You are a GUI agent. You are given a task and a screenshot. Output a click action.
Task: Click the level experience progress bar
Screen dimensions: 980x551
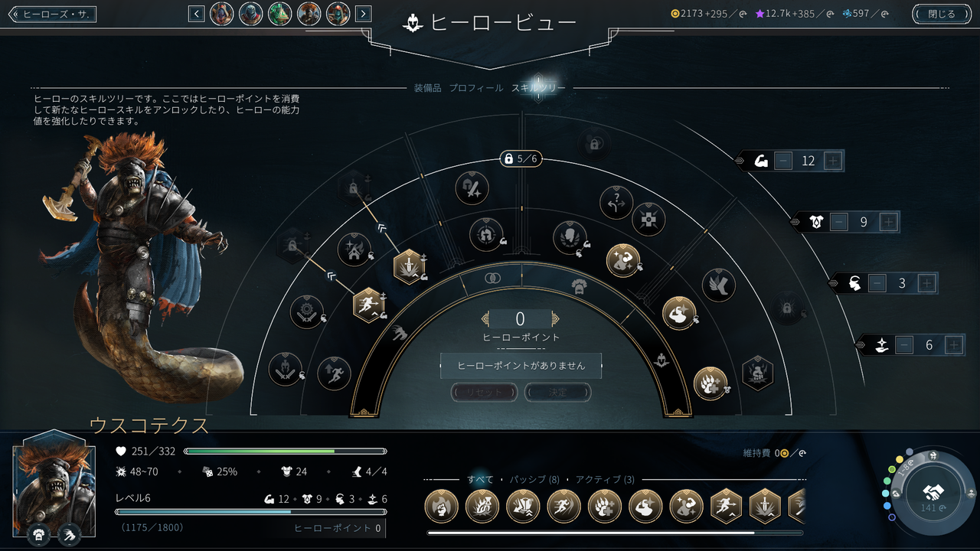250,512
